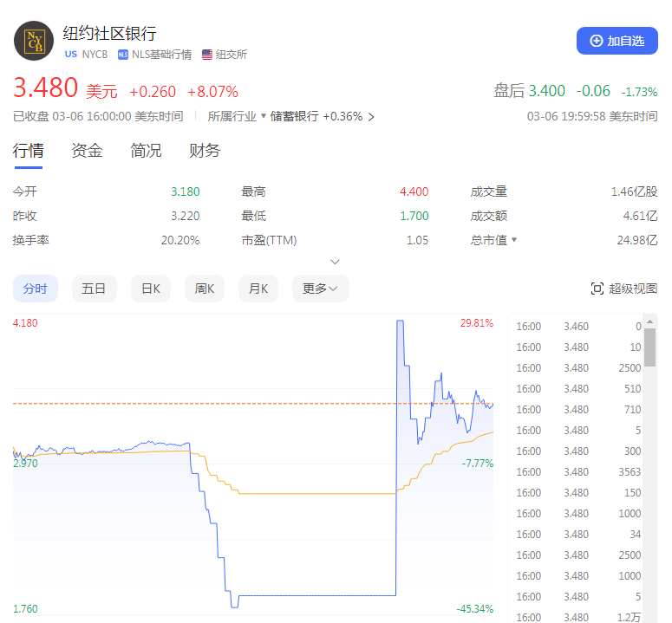Screen dimensions: 672x623
Task: Click the 最低 value 1.700
Action: (x=414, y=216)
